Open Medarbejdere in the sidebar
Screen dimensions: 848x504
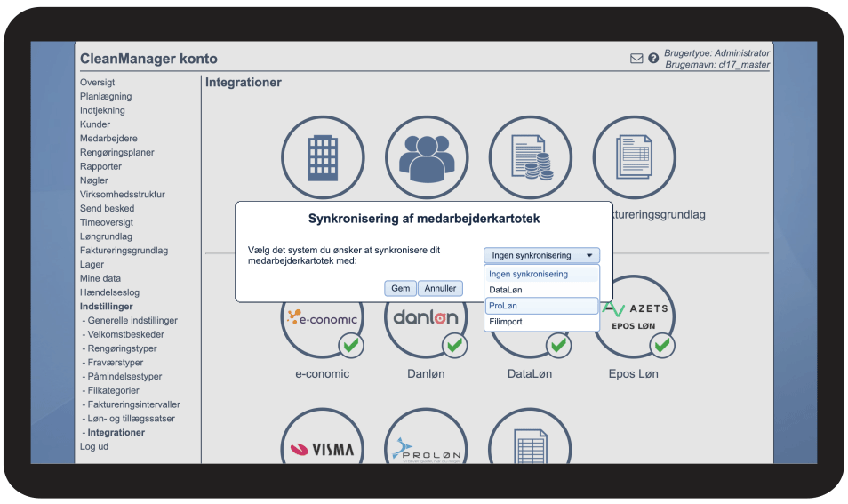108,139
